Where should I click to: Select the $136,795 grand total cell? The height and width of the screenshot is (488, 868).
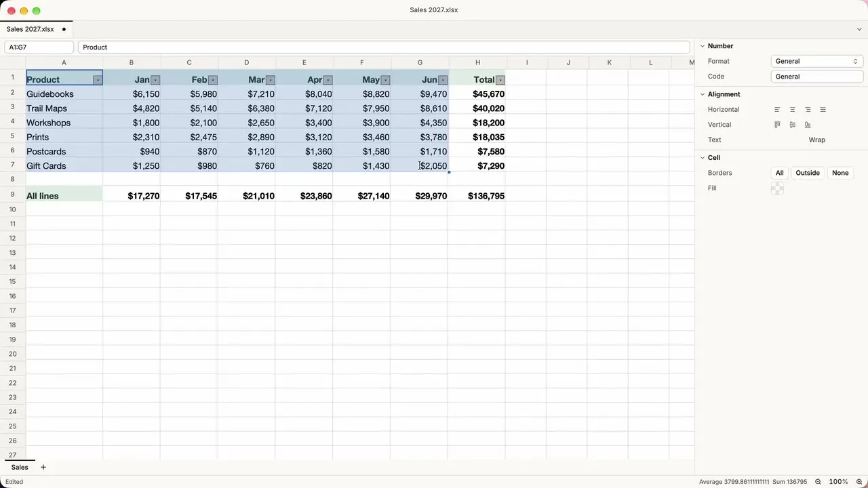coord(477,196)
